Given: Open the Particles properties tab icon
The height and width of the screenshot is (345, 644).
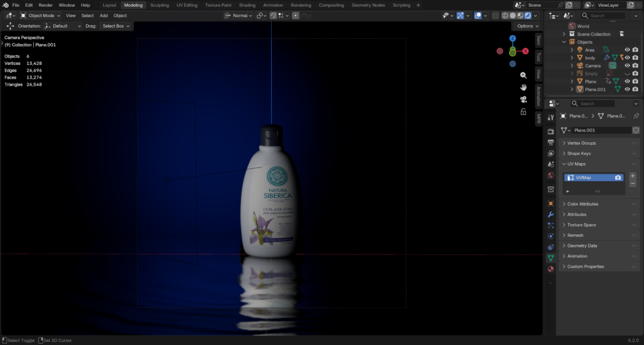Looking at the screenshot, I should (551, 225).
